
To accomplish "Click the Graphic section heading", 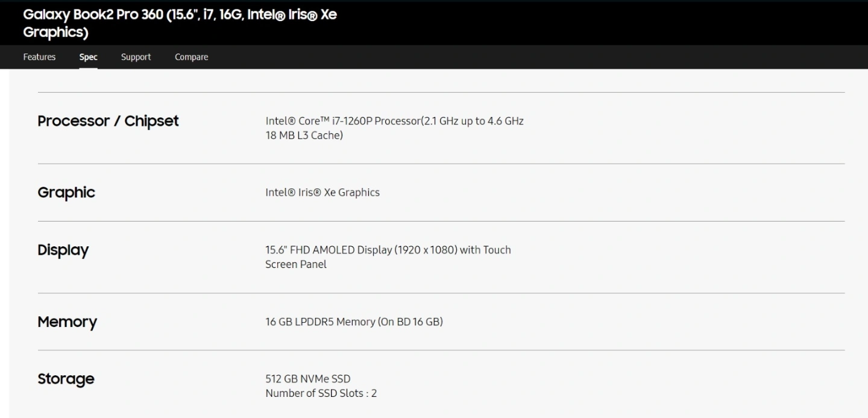I will (66, 193).
